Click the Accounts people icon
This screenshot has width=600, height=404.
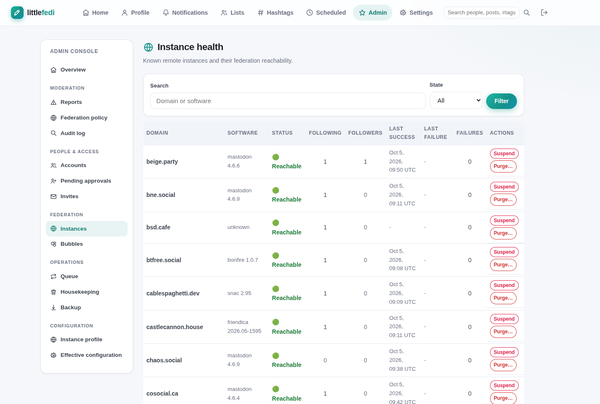54,165
